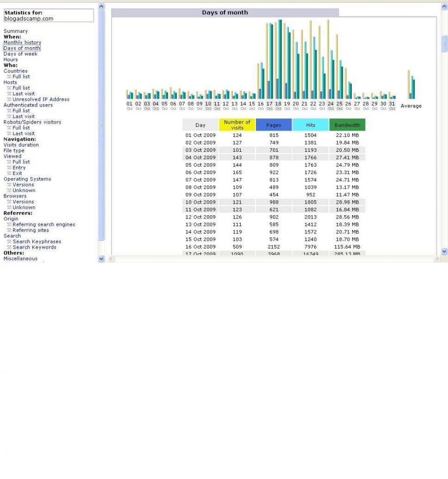
Task: Click the icon next to Operating Systems Versions
Action: 9,185
